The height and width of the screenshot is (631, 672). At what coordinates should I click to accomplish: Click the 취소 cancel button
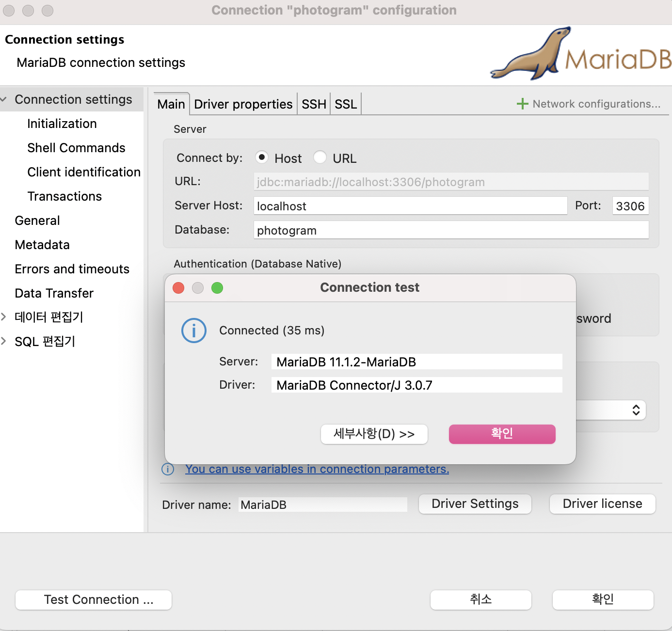click(481, 600)
